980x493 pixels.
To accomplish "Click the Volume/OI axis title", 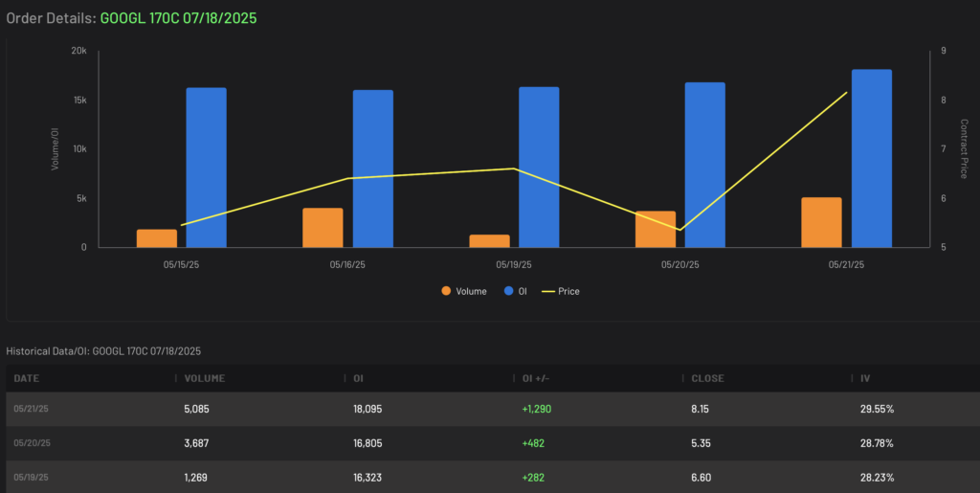I will [x=55, y=148].
